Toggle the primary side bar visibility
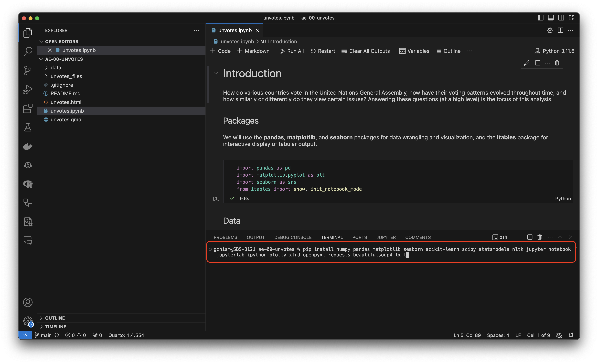The height and width of the screenshot is (364, 598). [x=541, y=18]
